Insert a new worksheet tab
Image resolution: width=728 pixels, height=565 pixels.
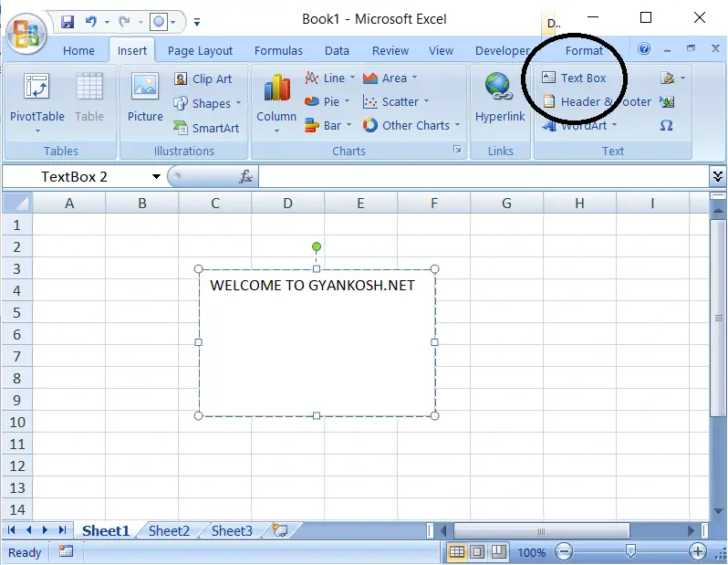[280, 530]
